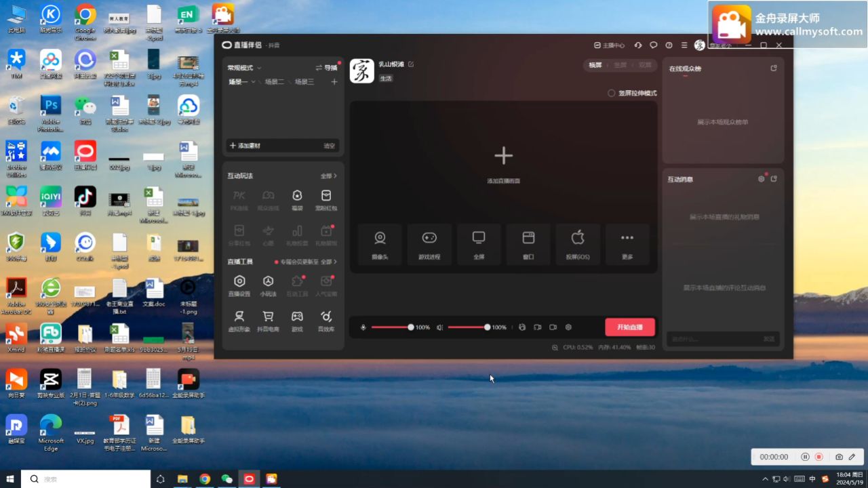The height and width of the screenshot is (488, 868).
Task: Pop out the online audience panel
Action: point(774,68)
